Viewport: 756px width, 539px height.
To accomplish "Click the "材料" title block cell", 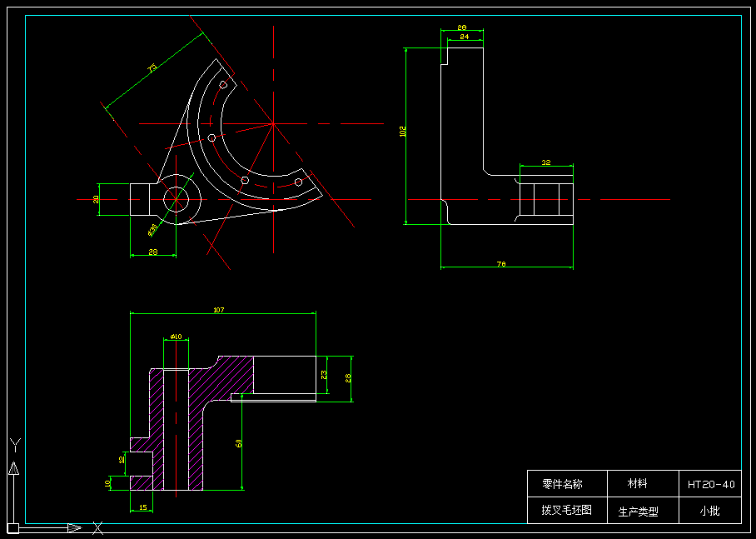I will click(x=643, y=483).
